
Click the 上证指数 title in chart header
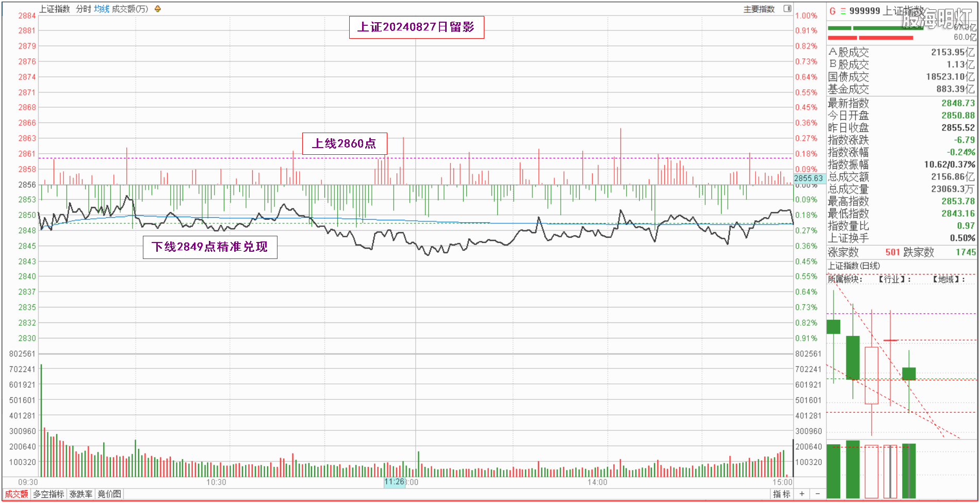(55, 9)
